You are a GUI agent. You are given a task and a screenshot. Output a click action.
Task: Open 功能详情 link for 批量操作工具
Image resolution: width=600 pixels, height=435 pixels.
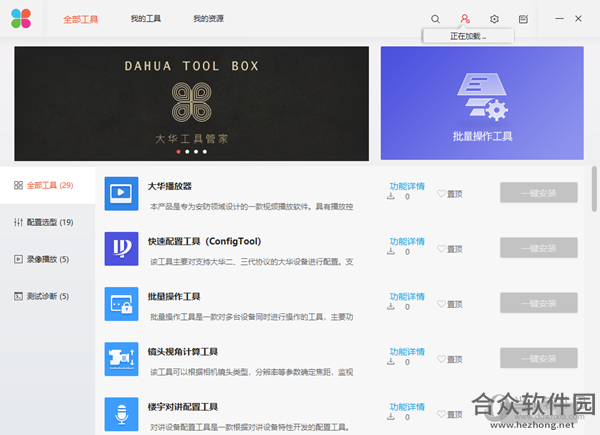tap(407, 296)
